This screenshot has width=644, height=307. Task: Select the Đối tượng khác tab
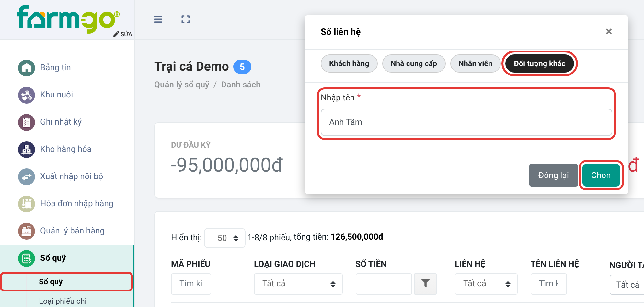[x=539, y=63]
